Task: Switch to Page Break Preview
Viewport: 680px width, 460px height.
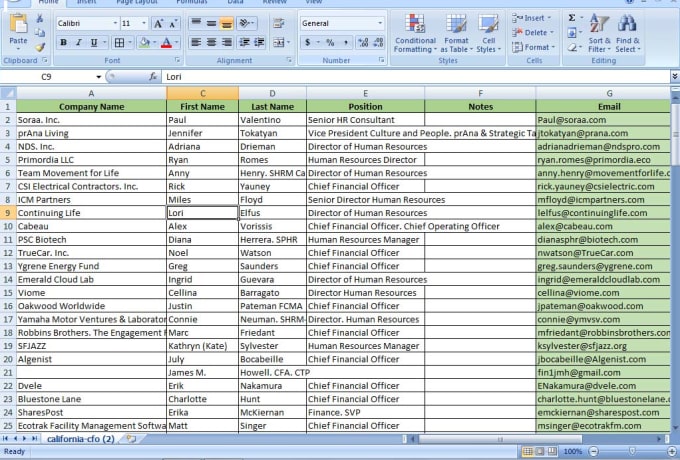Action: coord(552,451)
